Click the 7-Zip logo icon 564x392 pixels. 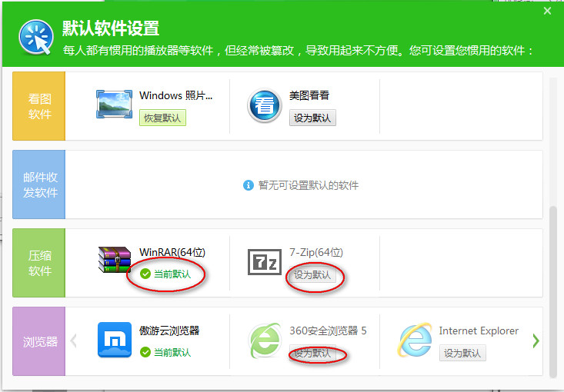coord(264,261)
